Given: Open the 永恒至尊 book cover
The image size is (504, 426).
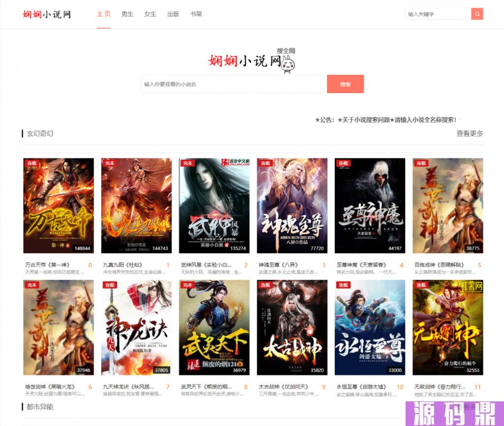Looking at the screenshot, I should tap(370, 328).
